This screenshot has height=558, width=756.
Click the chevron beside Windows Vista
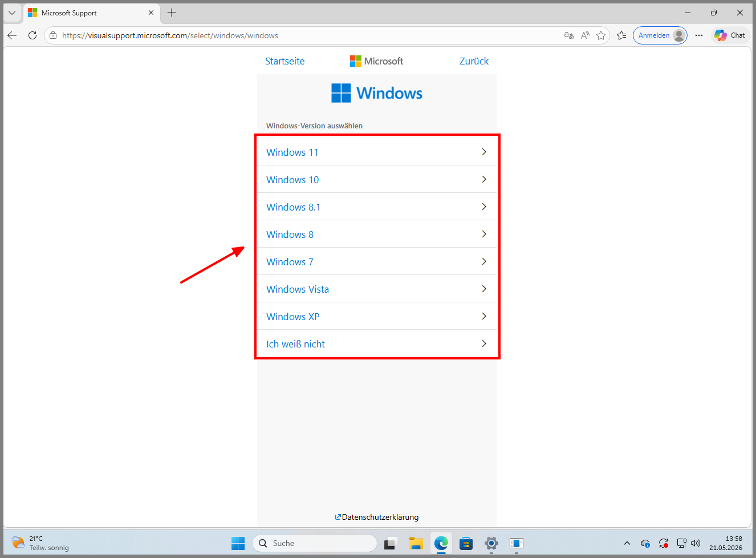(484, 289)
